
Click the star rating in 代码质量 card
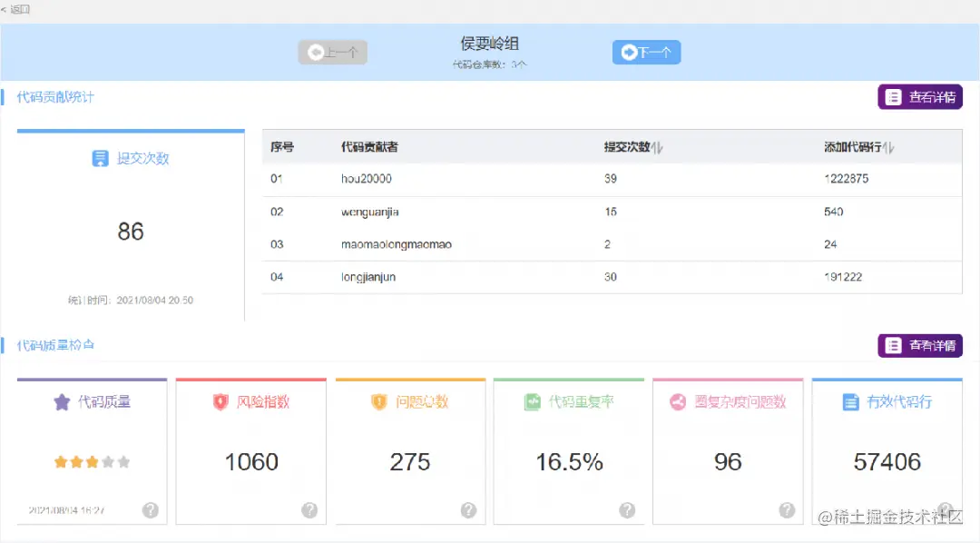92,461
